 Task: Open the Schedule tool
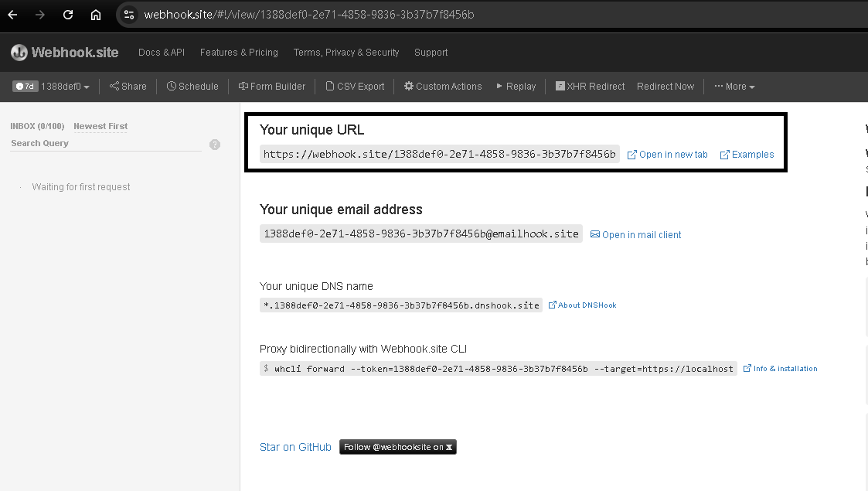coord(192,87)
